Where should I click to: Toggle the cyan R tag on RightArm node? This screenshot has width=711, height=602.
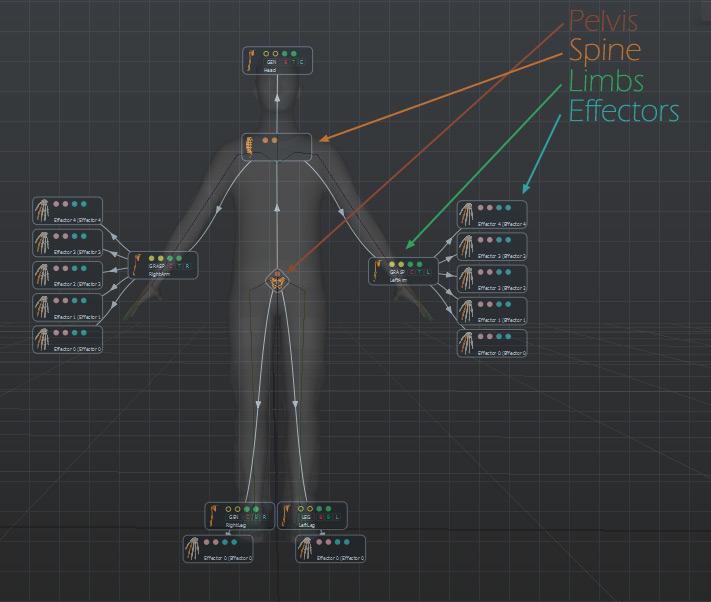[x=188, y=266]
